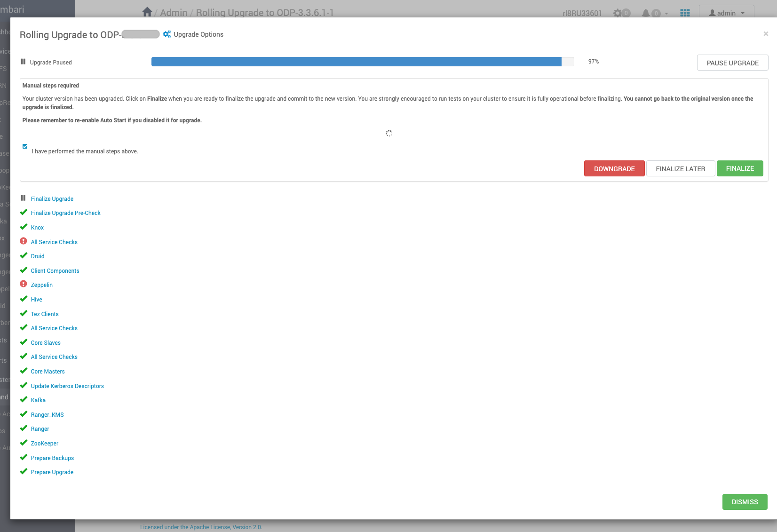Click the home icon in the breadcrumb

[147, 12]
